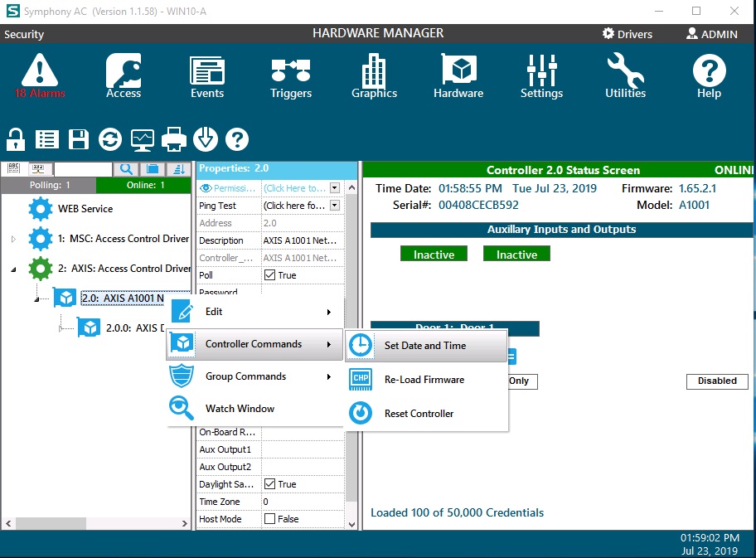Open the Edit submenu

[254, 312]
